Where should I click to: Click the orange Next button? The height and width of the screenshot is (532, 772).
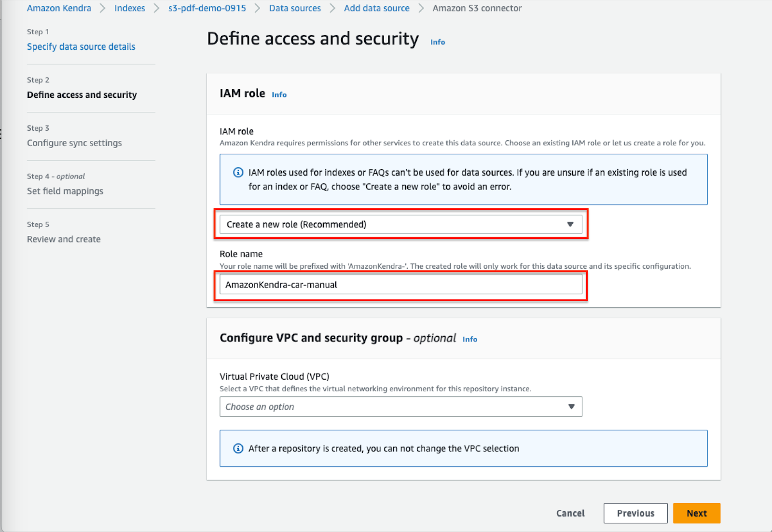pos(697,513)
